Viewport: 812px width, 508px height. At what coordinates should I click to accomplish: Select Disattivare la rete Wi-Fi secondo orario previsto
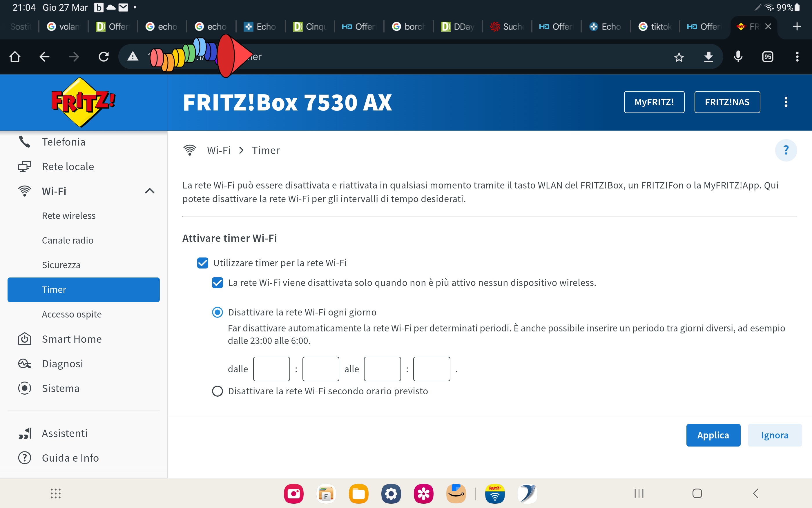click(x=217, y=391)
